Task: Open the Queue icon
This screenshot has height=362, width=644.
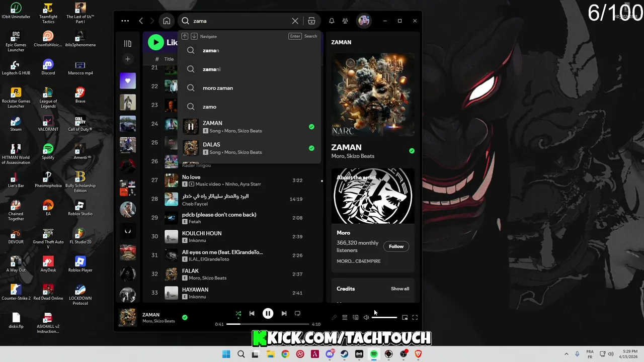Action: (x=345, y=317)
